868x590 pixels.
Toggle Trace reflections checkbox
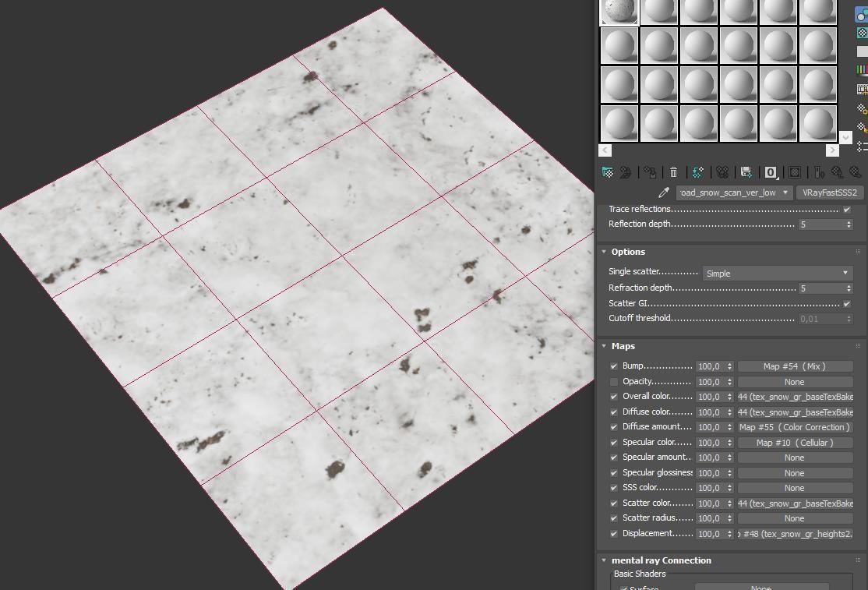[x=846, y=209]
